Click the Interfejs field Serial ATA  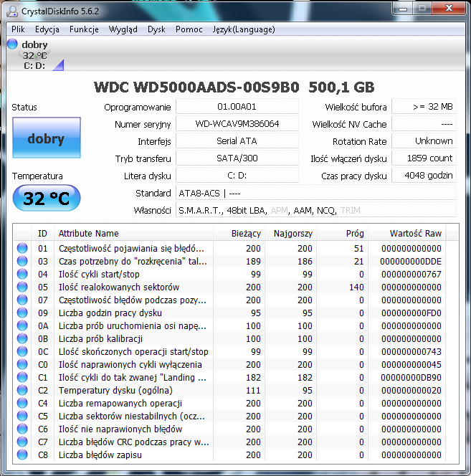237,141
